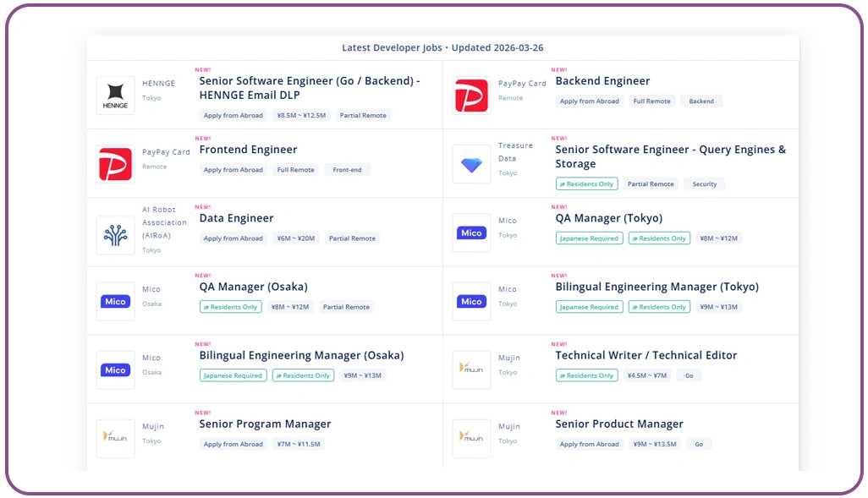
Task: Click Residents Only on Bilingual Manager (Osaka)
Action: tap(304, 375)
